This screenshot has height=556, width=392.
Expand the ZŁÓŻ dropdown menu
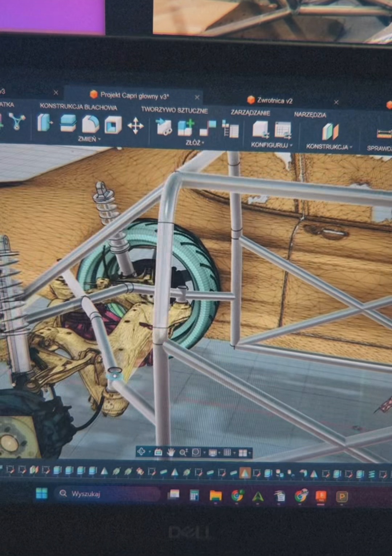pyautogui.click(x=195, y=143)
